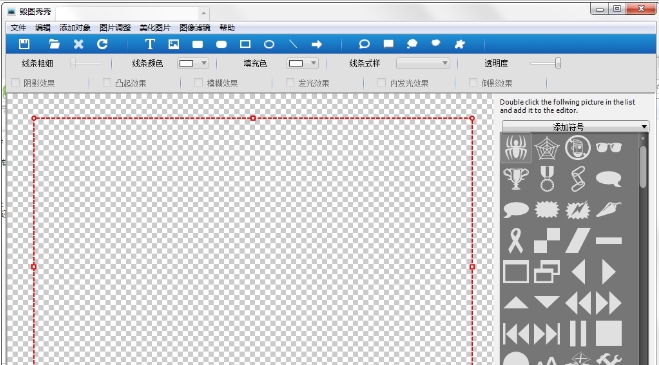
Task: Pick the stair-step squares symbol
Action: click(547, 241)
